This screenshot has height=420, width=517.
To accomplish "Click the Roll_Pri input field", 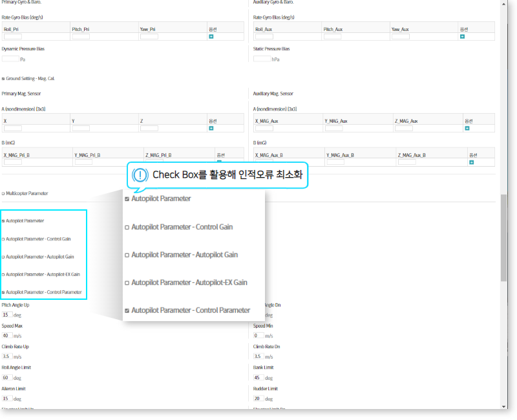I will tap(13, 37).
